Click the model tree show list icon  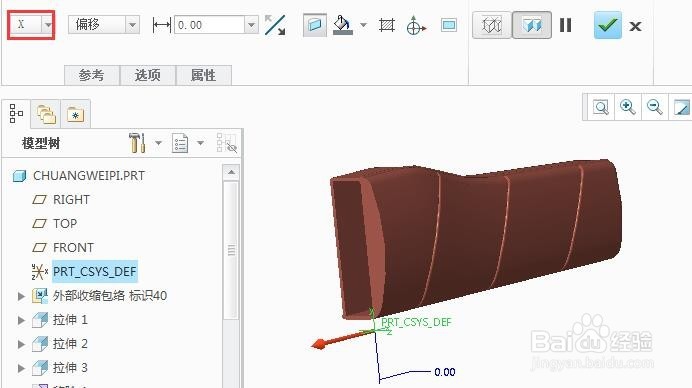click(x=180, y=143)
